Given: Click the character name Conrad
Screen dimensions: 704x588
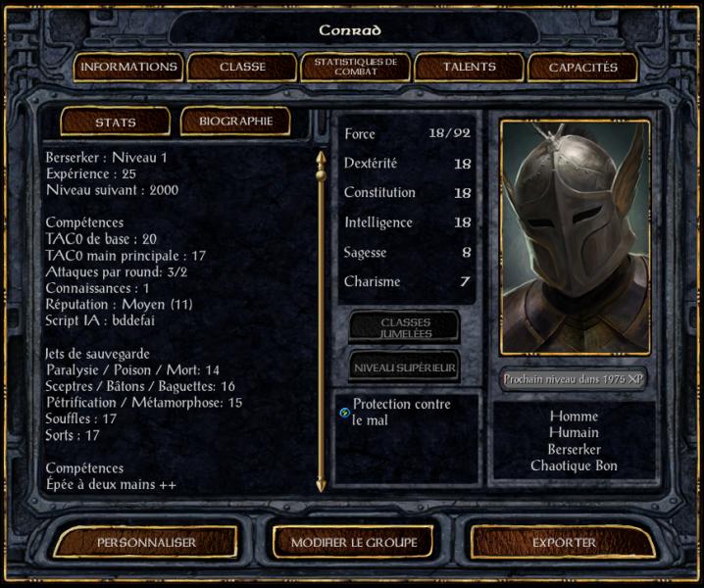Looking at the screenshot, I should pyautogui.click(x=350, y=30).
